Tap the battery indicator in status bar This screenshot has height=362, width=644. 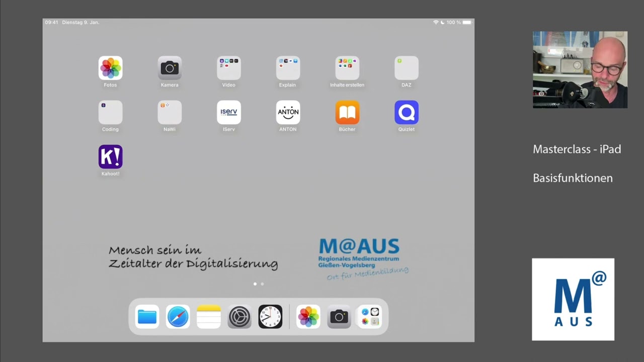467,23
